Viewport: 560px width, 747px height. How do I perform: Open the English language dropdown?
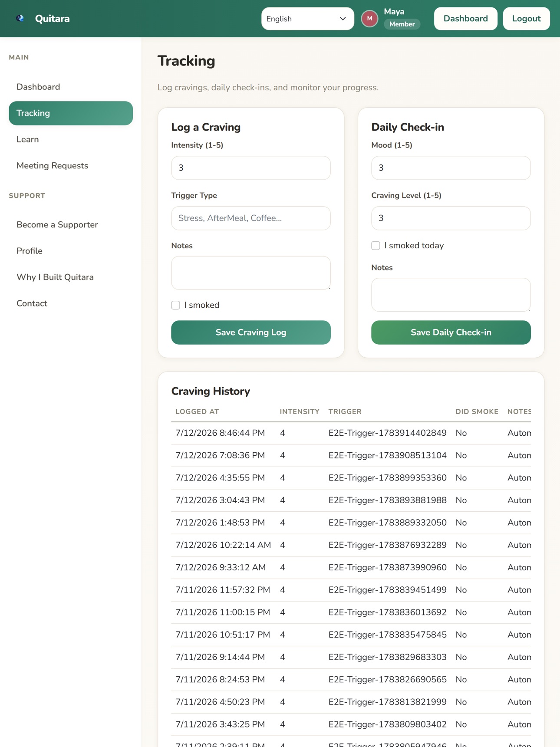click(x=307, y=19)
